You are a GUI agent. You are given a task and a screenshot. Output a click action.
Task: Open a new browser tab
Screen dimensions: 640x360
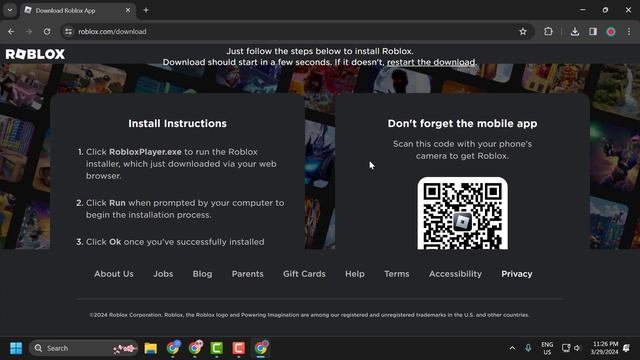point(146,10)
